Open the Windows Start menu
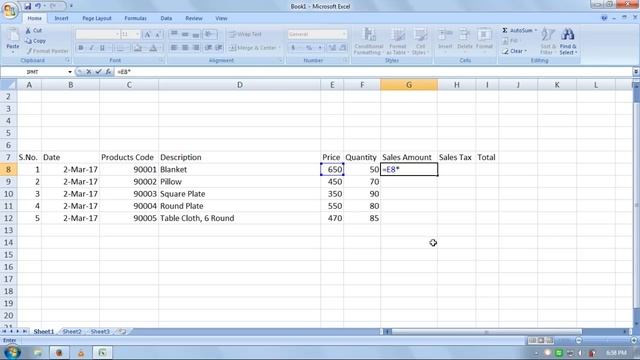Screen dimensions: 640x360 click(x=12, y=352)
